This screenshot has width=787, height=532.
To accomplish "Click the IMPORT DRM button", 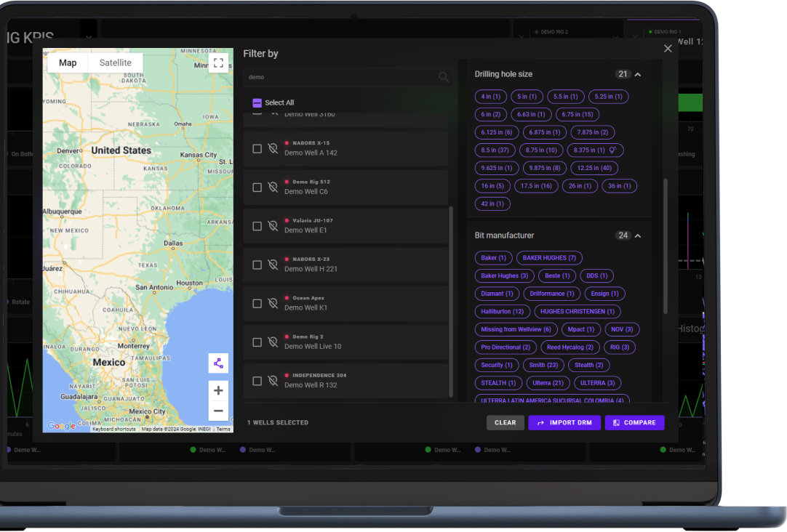I will 564,422.
